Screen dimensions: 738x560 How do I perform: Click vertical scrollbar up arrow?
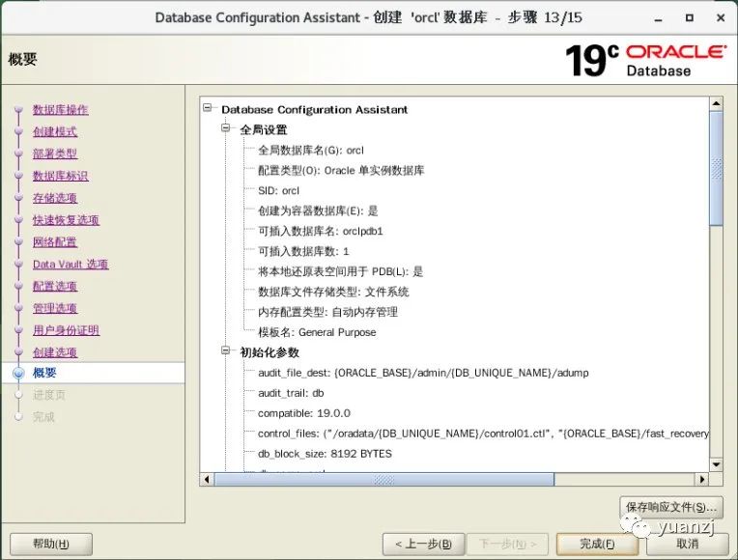tap(716, 103)
